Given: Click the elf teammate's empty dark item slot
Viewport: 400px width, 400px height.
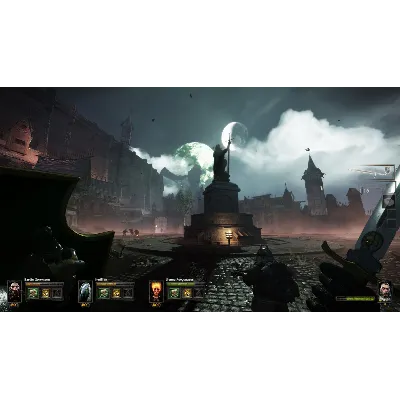Looking at the screenshot, I should [x=128, y=293].
